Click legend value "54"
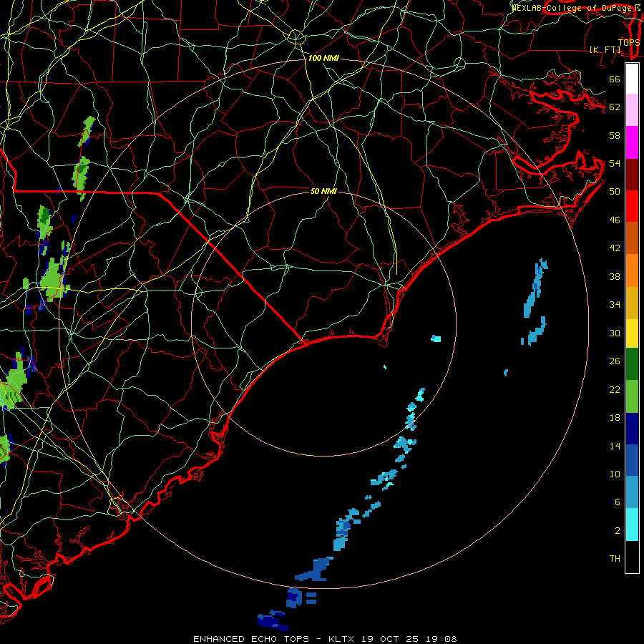Screen dimensions: 644x644 click(615, 163)
